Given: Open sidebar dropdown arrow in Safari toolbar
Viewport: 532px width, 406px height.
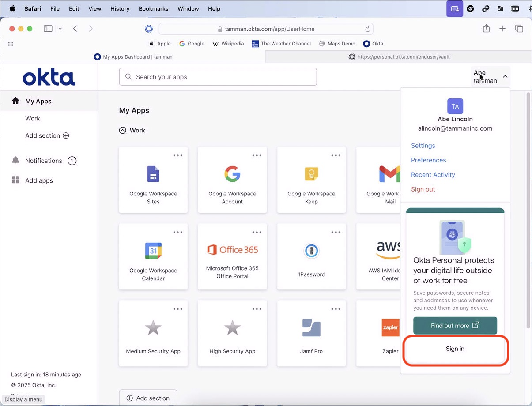Looking at the screenshot, I should tap(60, 29).
